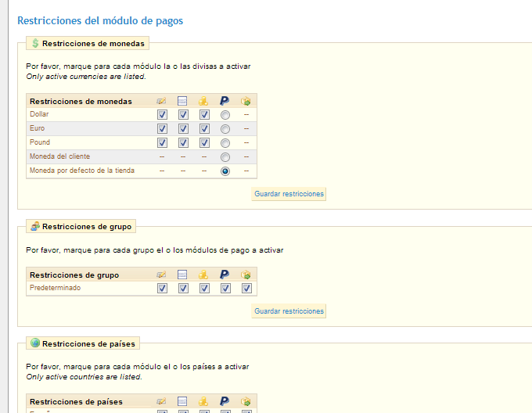Uncheck Predeterminado checkbox under the package column
Image resolution: width=532 pixels, height=413 pixels.
[x=246, y=289]
